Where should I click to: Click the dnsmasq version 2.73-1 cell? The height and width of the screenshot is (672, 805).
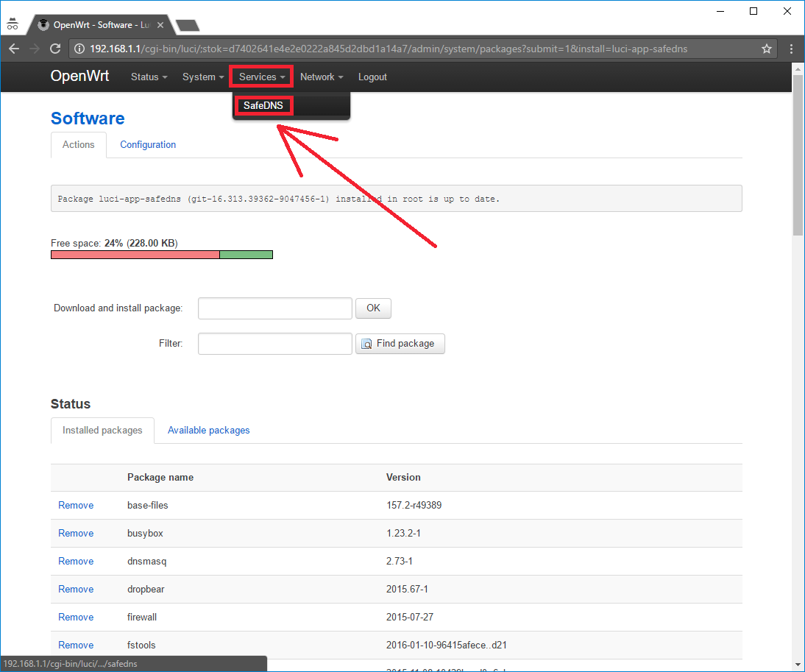[x=400, y=561]
